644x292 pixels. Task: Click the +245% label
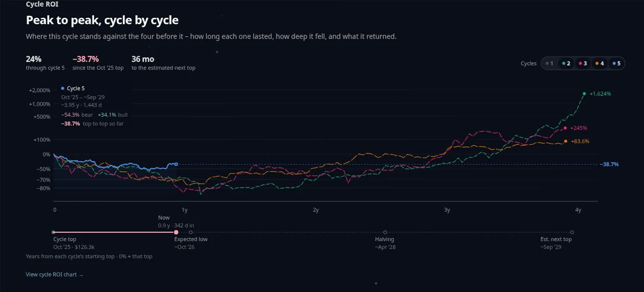point(578,128)
